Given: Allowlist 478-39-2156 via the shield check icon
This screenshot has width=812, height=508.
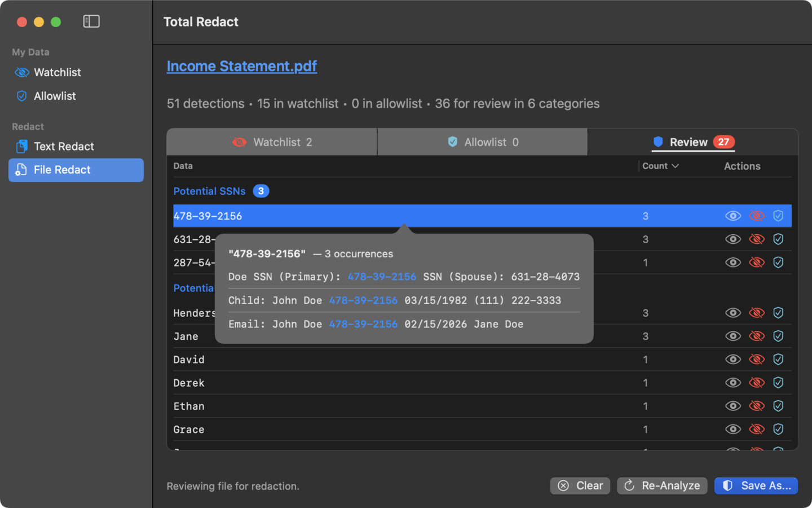Looking at the screenshot, I should coord(778,216).
